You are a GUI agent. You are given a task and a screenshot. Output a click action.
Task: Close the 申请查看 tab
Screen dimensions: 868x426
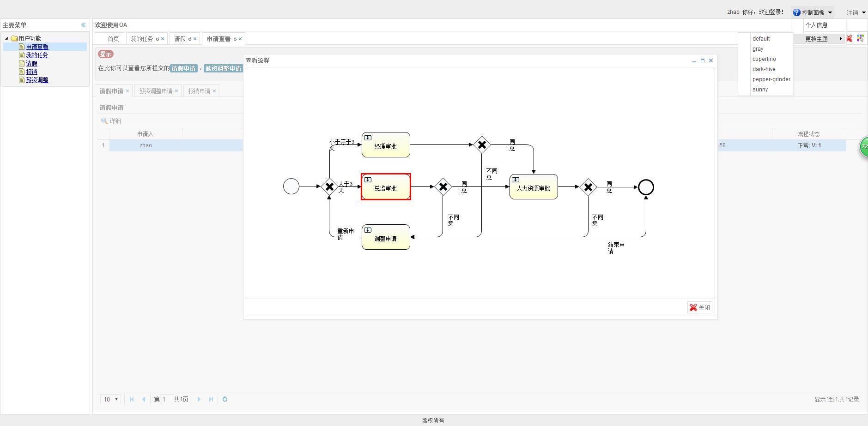click(240, 39)
